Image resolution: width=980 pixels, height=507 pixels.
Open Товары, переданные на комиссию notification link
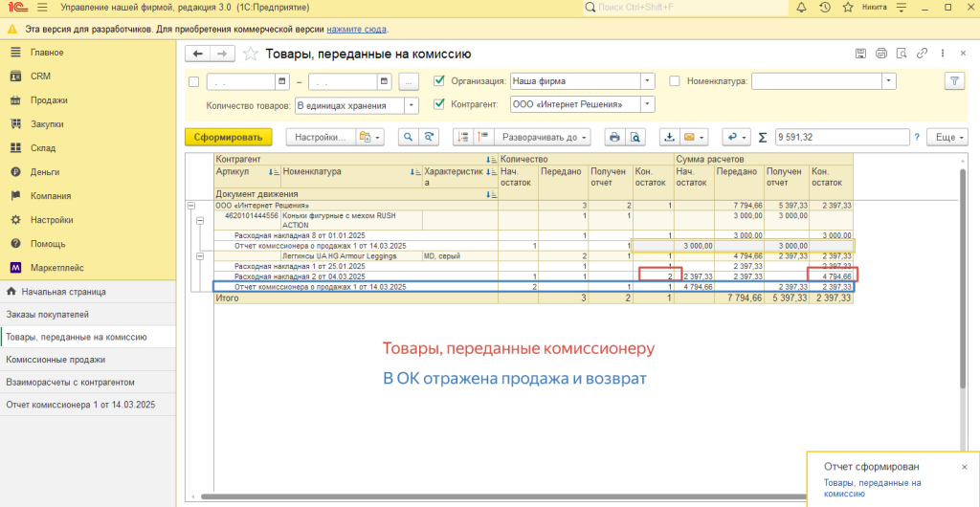tap(873, 488)
